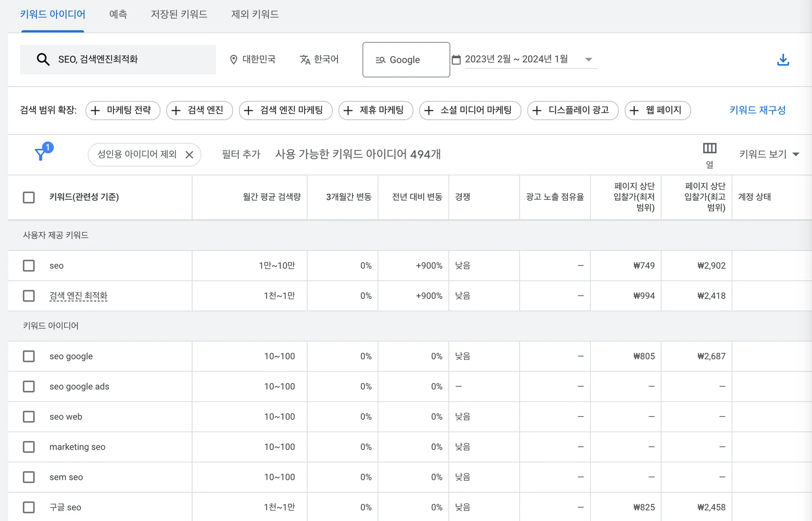Screen dimensions: 812x521
Task: Open the 열 column settings icon
Action: [709, 148]
